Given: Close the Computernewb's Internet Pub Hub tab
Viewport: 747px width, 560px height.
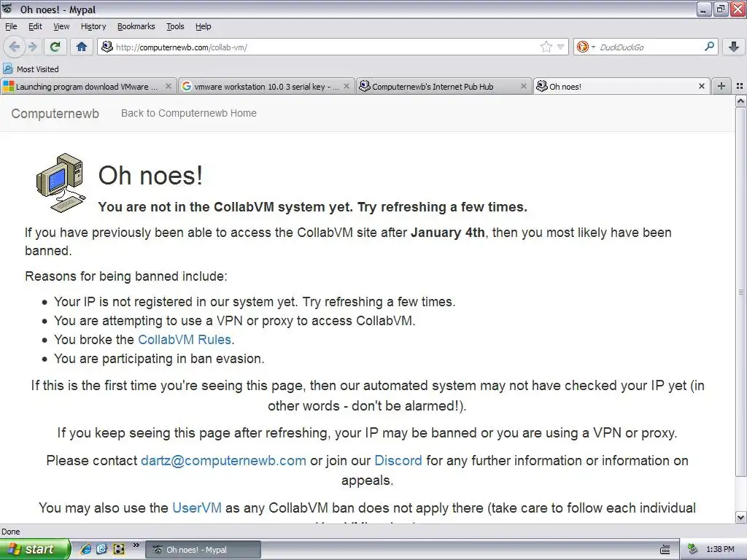Looking at the screenshot, I should (524, 86).
